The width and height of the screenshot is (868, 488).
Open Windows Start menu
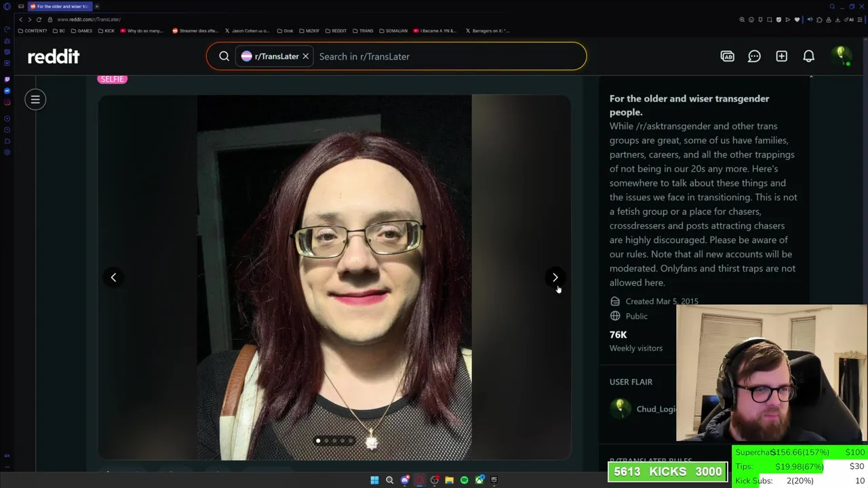click(374, 480)
